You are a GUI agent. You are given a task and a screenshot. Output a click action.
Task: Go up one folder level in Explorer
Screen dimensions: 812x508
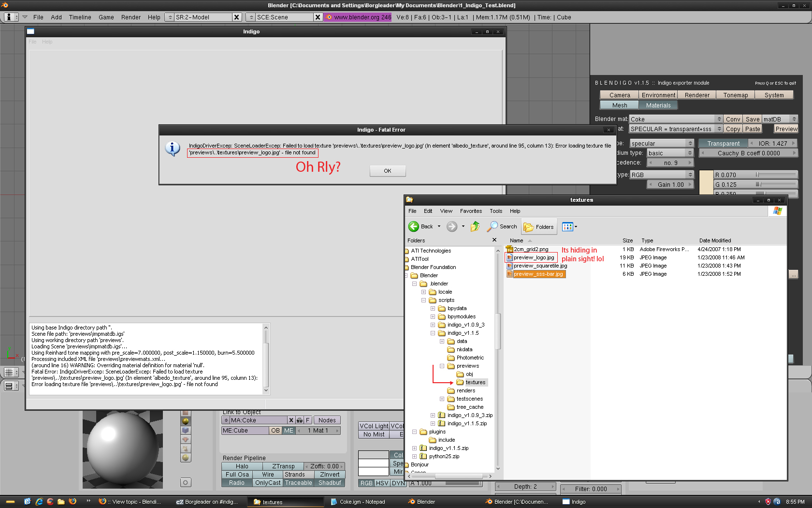click(x=475, y=226)
